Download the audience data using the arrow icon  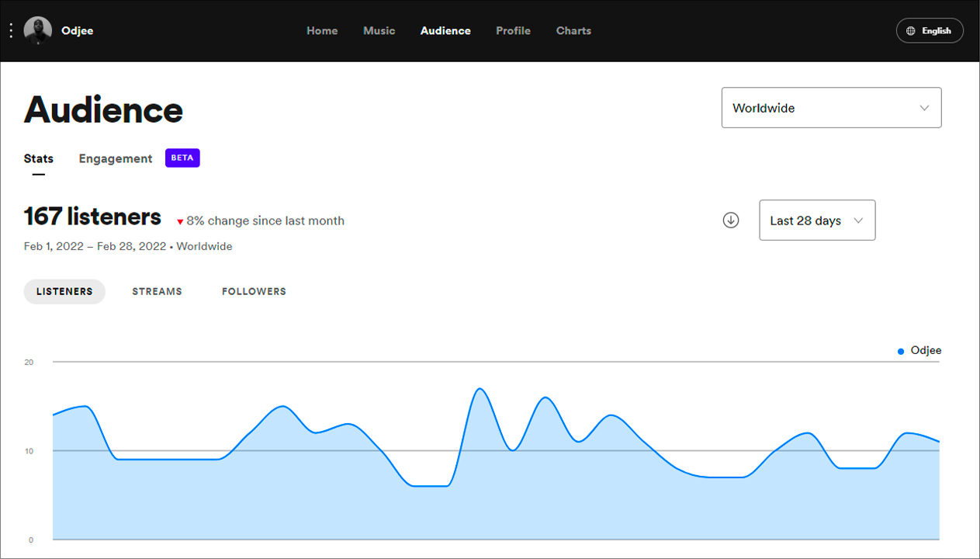(x=730, y=220)
